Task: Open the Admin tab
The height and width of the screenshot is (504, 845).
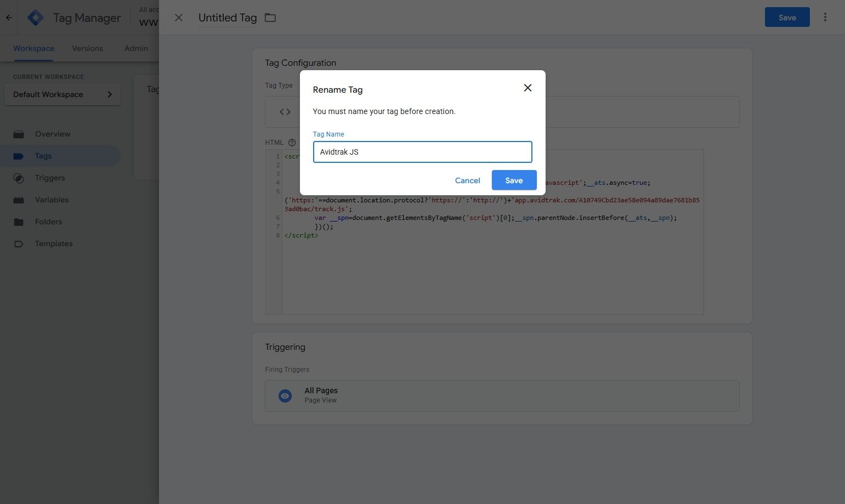Action: coord(136,48)
